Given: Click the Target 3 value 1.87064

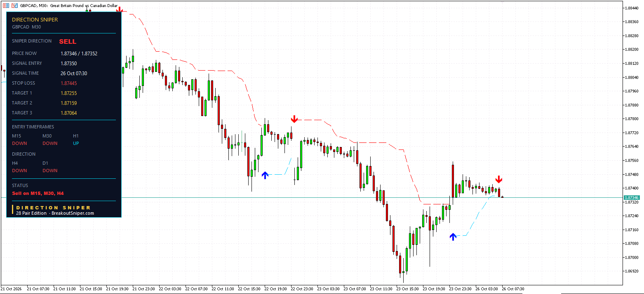Looking at the screenshot, I should [68, 113].
